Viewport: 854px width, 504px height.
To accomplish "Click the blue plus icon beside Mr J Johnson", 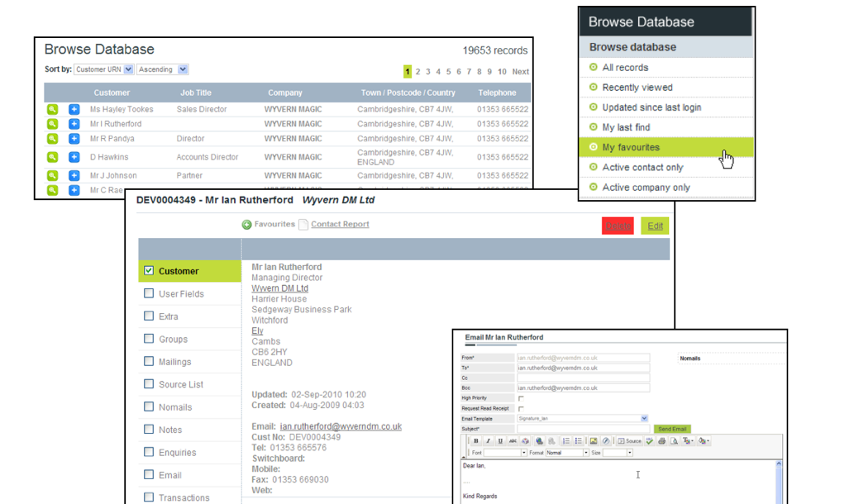I will point(74,176).
